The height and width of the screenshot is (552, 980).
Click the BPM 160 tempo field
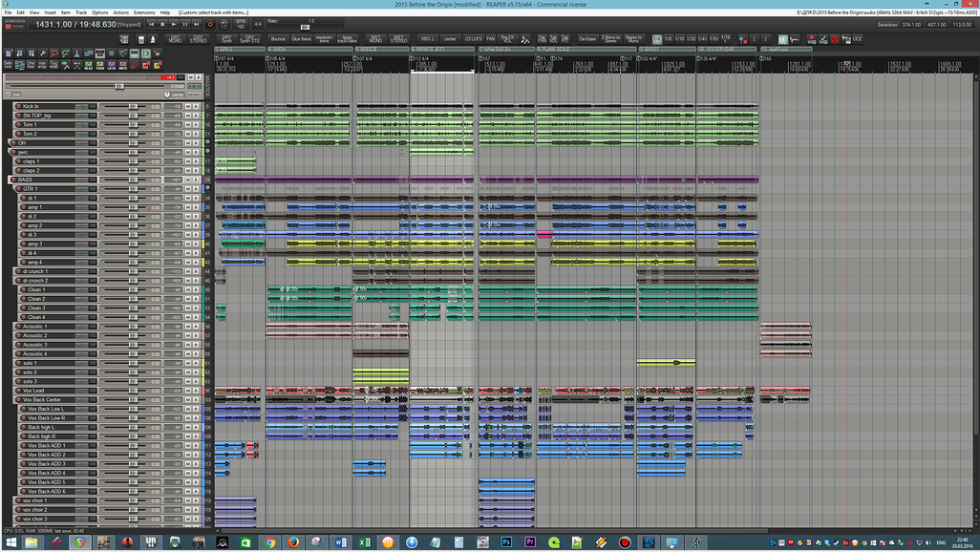pyautogui.click(x=241, y=25)
